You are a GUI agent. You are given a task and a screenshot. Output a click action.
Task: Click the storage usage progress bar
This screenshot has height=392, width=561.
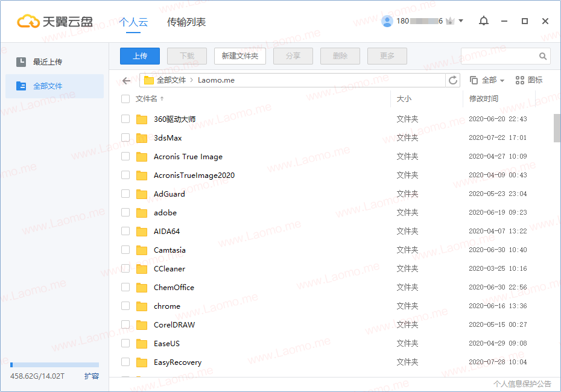coord(54,365)
